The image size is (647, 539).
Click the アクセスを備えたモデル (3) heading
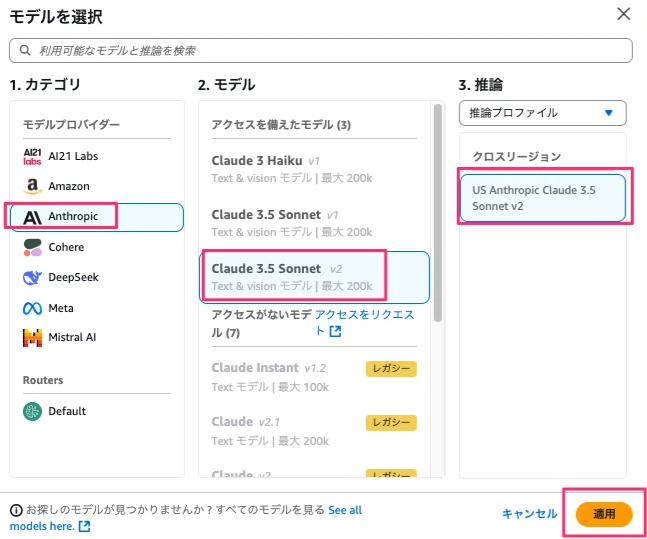281,125
